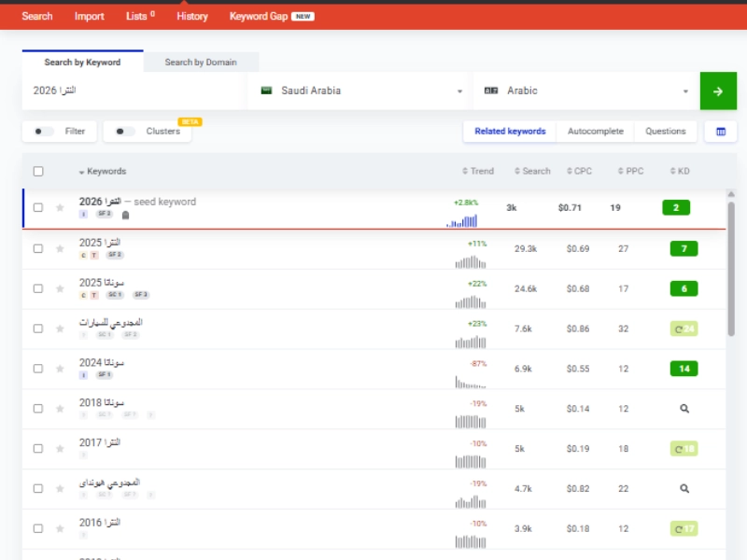Show Questions keyword results

665,132
